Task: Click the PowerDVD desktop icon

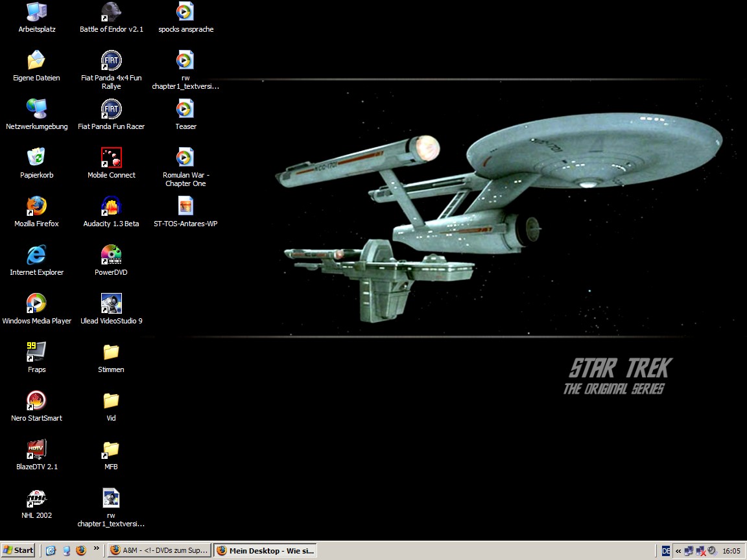Action: pyautogui.click(x=111, y=255)
